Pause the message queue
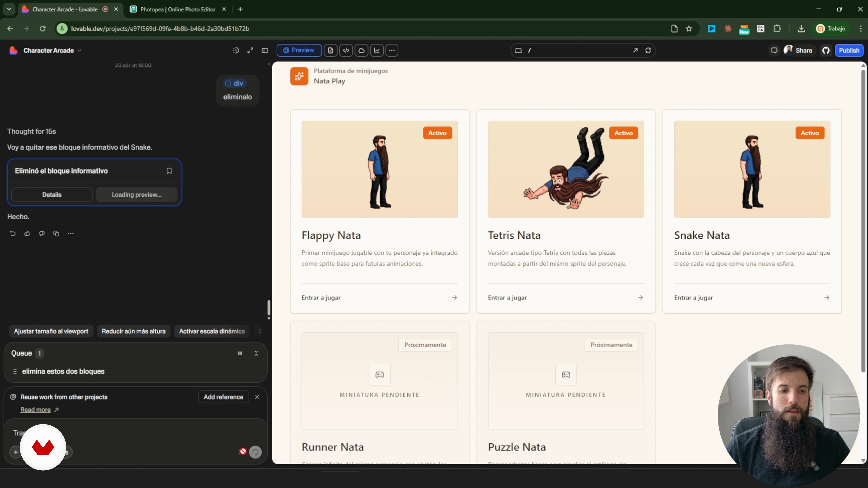Screen dimensions: 868x488 point(240,353)
